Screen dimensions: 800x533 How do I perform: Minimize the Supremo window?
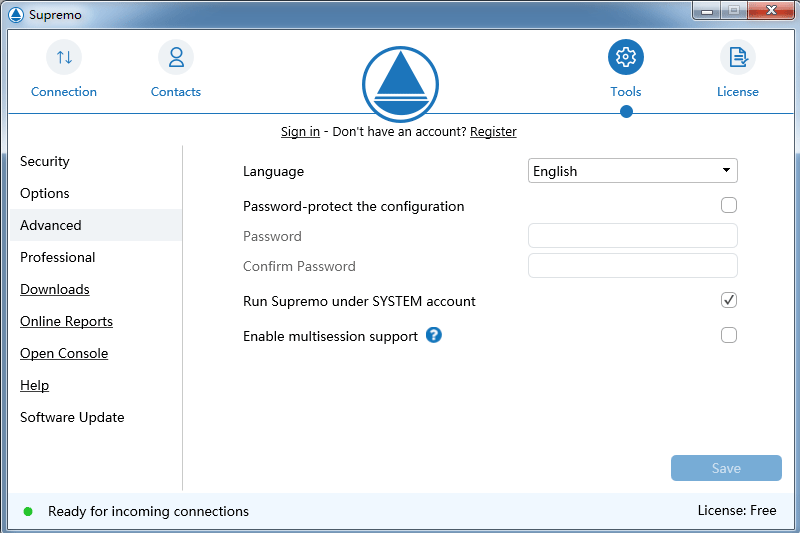coord(707,11)
